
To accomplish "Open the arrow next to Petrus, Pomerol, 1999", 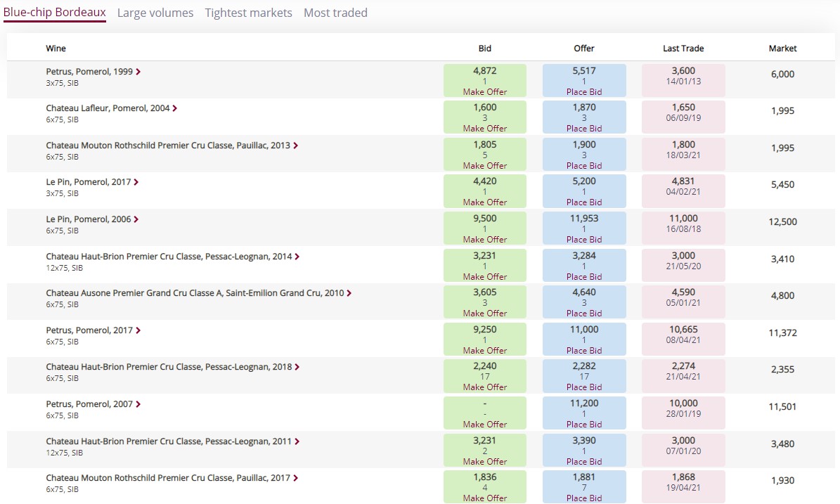I will [138, 72].
